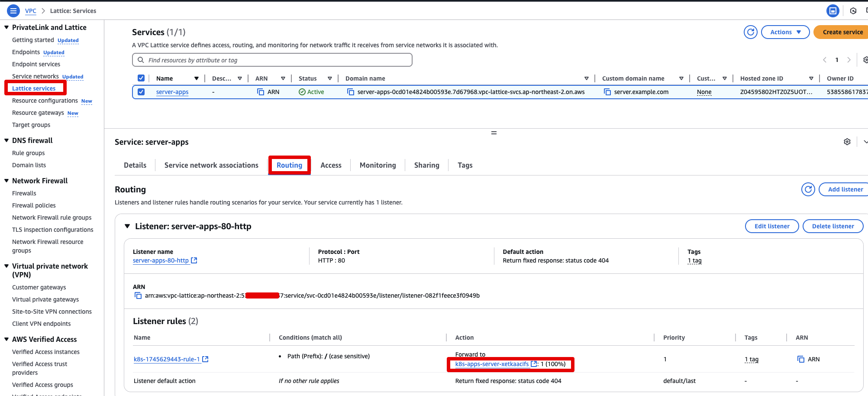Go to previous page of services
Screen dimensions: 868x396
[825, 60]
